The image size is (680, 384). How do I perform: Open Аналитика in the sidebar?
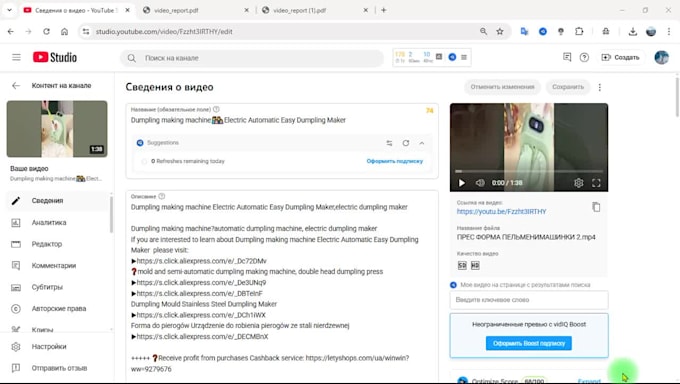[x=57, y=223]
